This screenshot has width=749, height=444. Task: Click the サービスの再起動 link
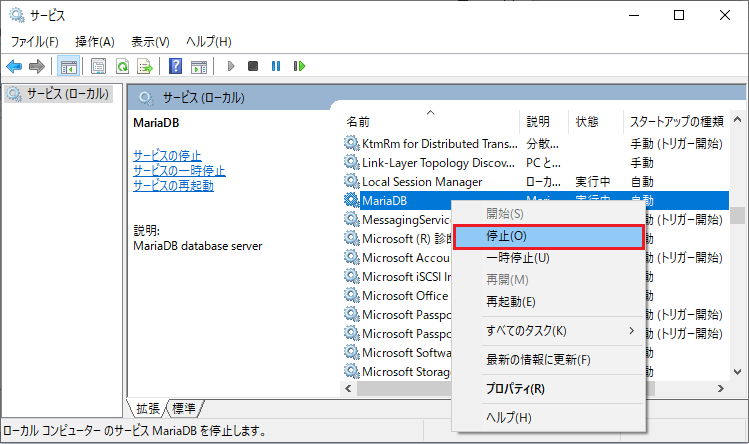point(173,185)
